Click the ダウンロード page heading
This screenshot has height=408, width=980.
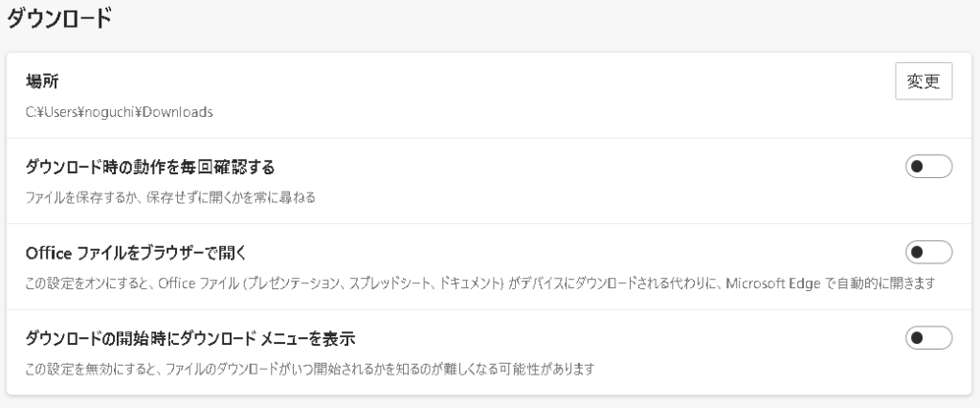coord(59,20)
